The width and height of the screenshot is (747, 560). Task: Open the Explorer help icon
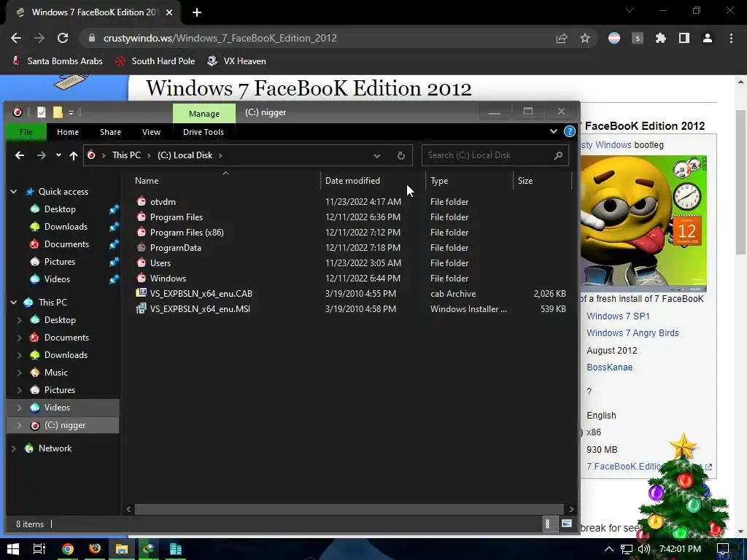[569, 131]
